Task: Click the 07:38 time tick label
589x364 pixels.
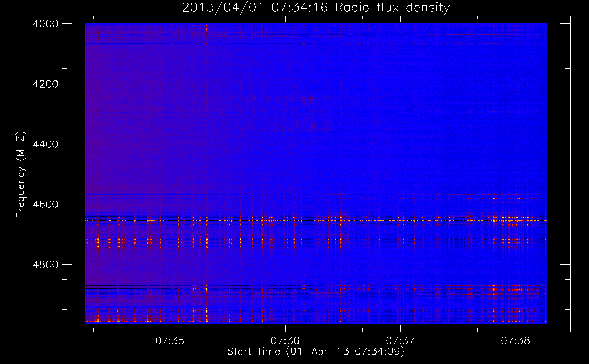Action: click(515, 341)
